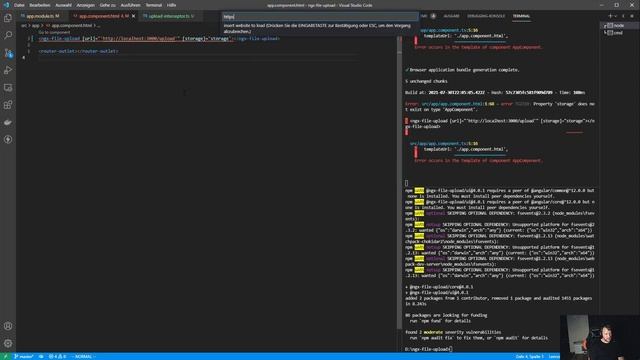The height and width of the screenshot is (360, 640).
Task: Open the Run and Debug view
Action: (x=8, y=70)
